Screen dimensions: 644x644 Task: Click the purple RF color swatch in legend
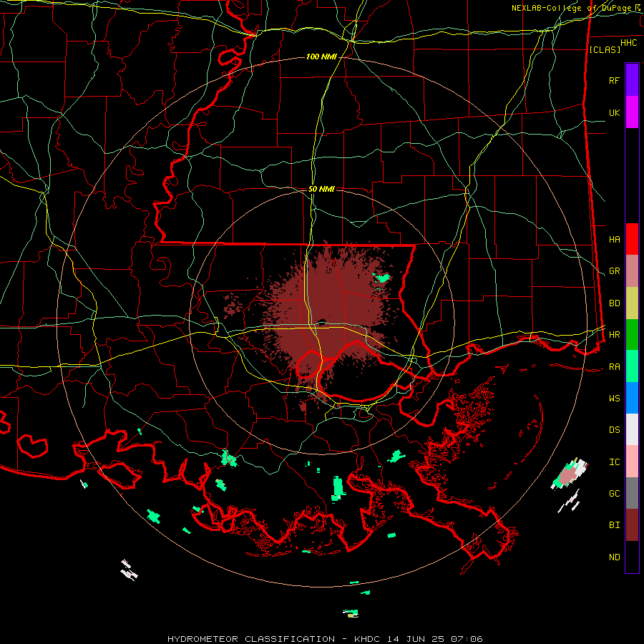point(632,80)
